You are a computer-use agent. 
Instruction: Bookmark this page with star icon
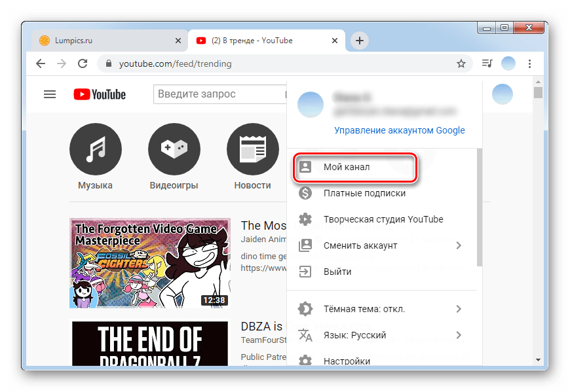(x=461, y=64)
